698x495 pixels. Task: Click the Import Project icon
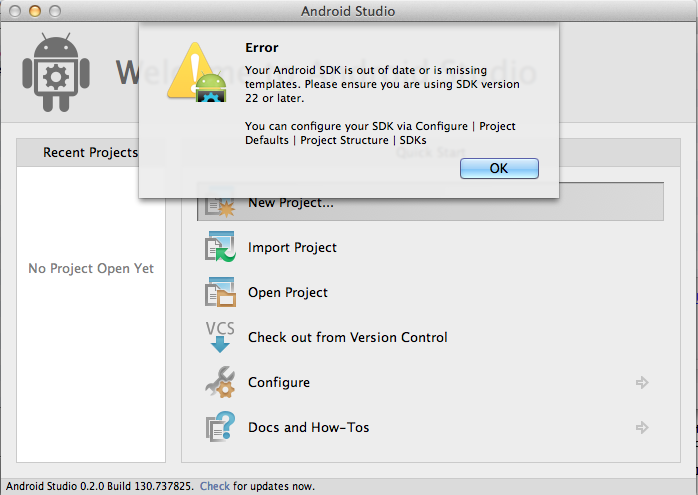click(x=219, y=247)
